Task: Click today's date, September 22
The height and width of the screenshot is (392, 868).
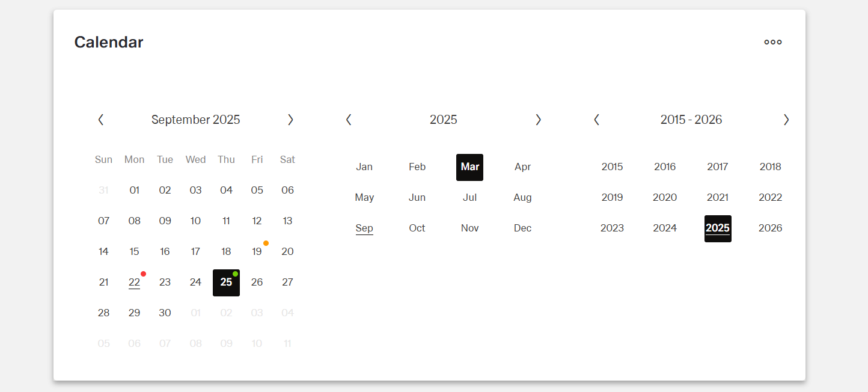Action: [134, 282]
